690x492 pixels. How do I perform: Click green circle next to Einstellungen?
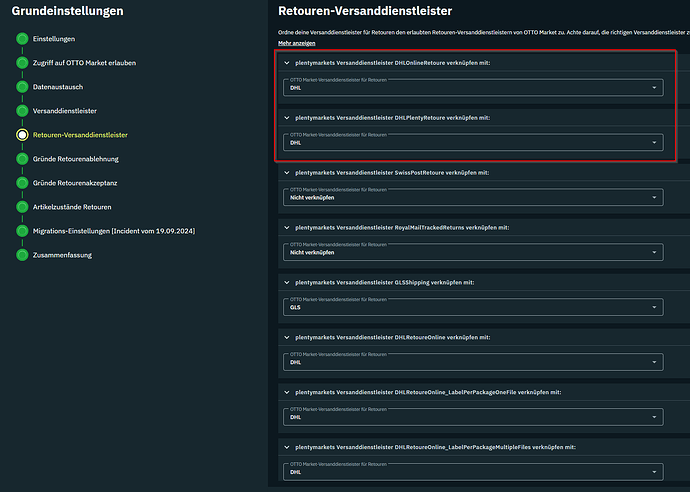click(x=22, y=39)
